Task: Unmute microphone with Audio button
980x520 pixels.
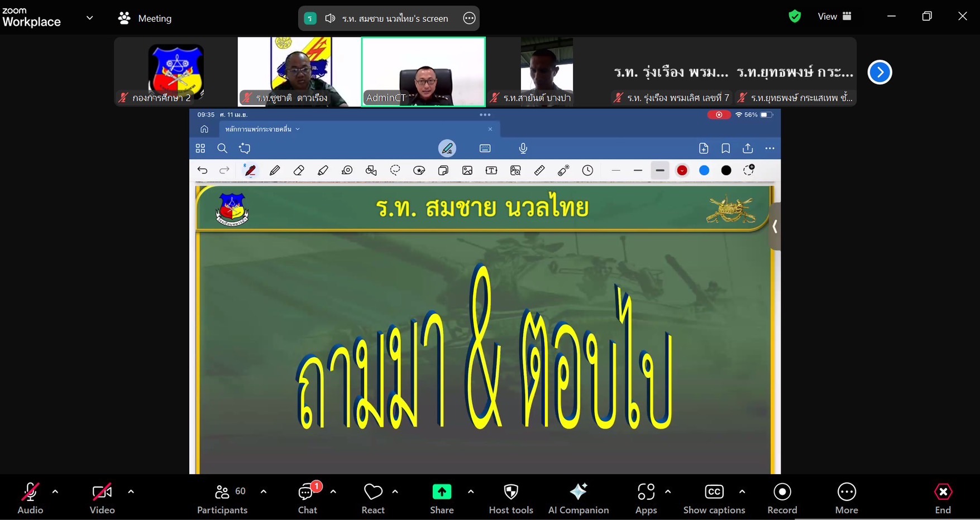Action: (x=30, y=498)
